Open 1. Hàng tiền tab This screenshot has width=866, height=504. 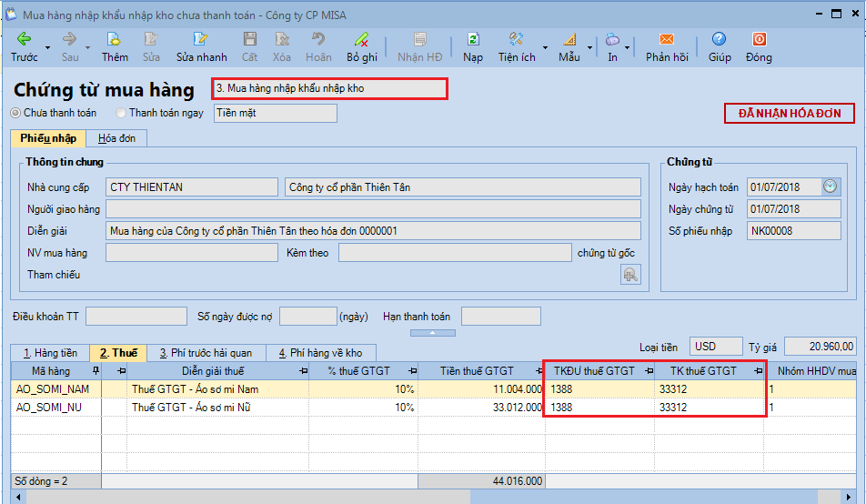(50, 353)
